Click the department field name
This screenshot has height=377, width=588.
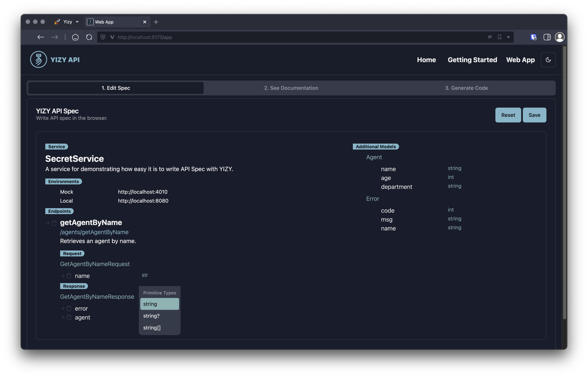click(x=396, y=187)
